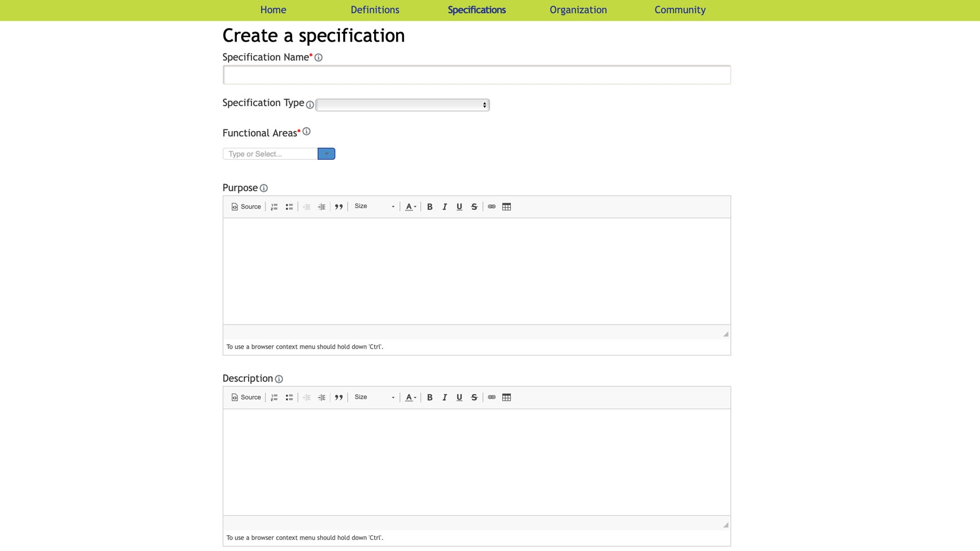Open the Community tab
This screenshot has height=551, width=980.
coord(680,10)
